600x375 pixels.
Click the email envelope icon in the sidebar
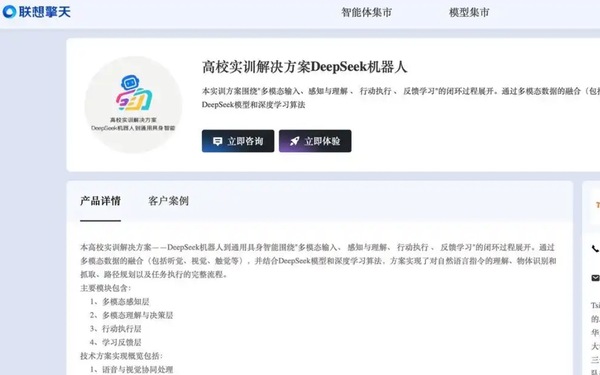595,278
